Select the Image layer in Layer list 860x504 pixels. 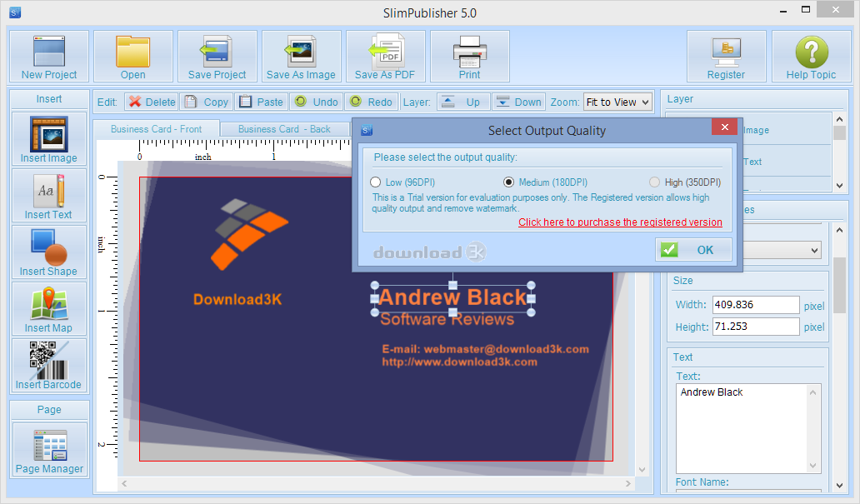pyautogui.click(x=757, y=130)
